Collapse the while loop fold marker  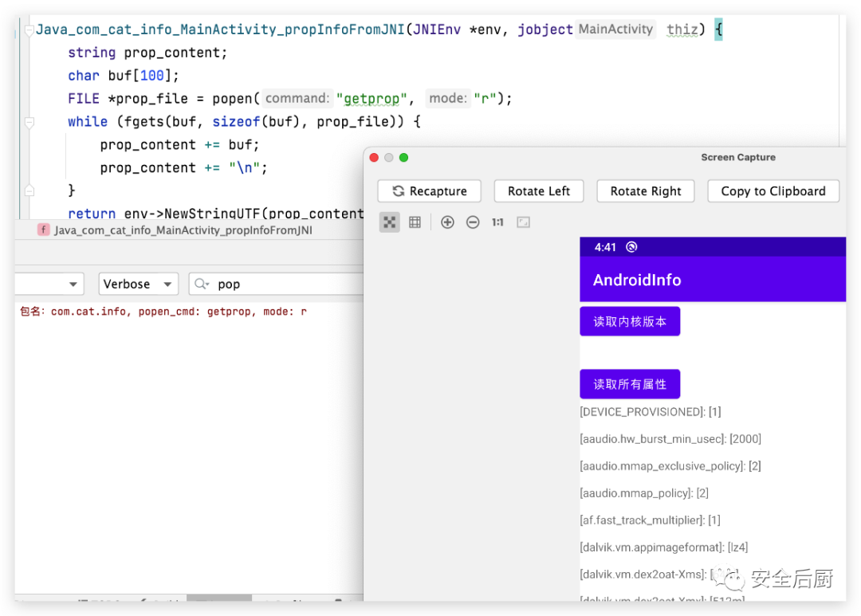tap(29, 123)
